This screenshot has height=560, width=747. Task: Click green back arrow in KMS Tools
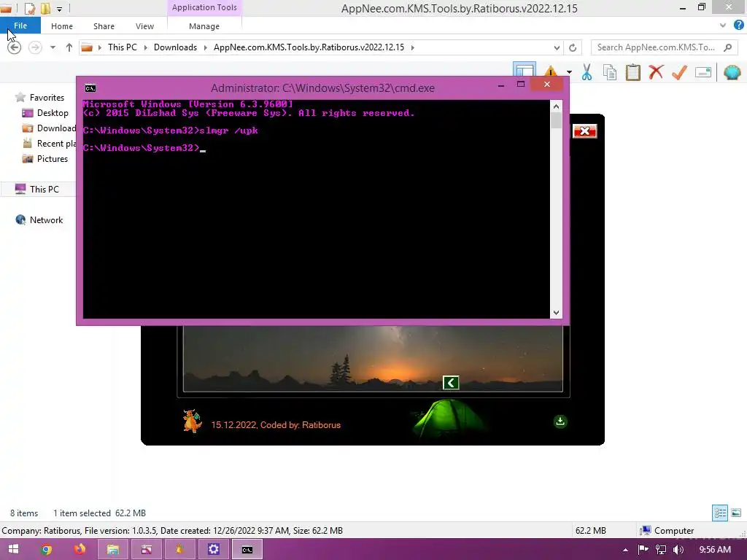click(451, 382)
